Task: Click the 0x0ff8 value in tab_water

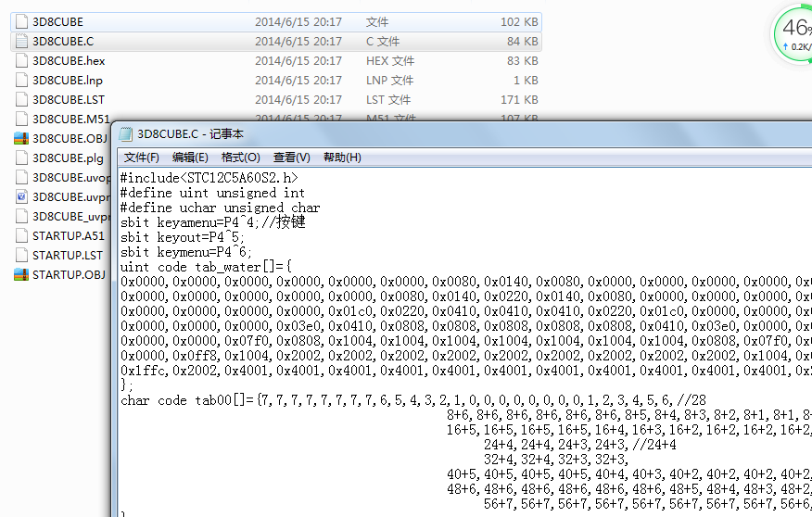Action: tap(195, 356)
